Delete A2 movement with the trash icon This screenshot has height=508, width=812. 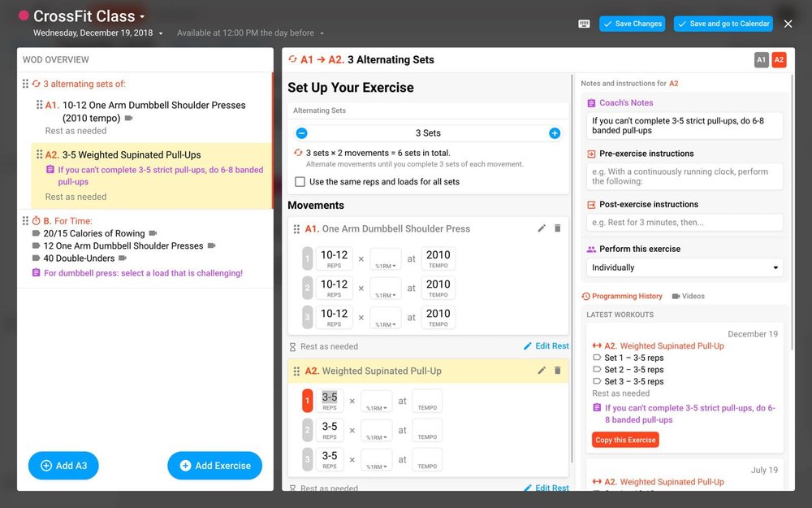pyautogui.click(x=558, y=370)
